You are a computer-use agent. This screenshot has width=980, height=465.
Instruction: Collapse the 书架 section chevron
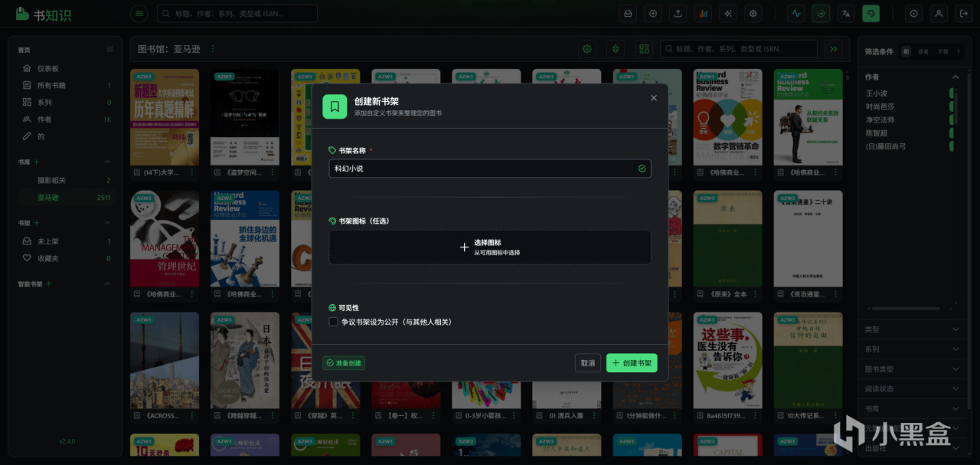click(x=107, y=223)
